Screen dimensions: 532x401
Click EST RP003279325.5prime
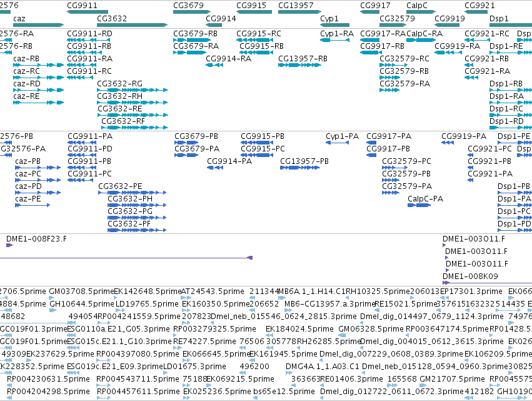click(x=215, y=329)
